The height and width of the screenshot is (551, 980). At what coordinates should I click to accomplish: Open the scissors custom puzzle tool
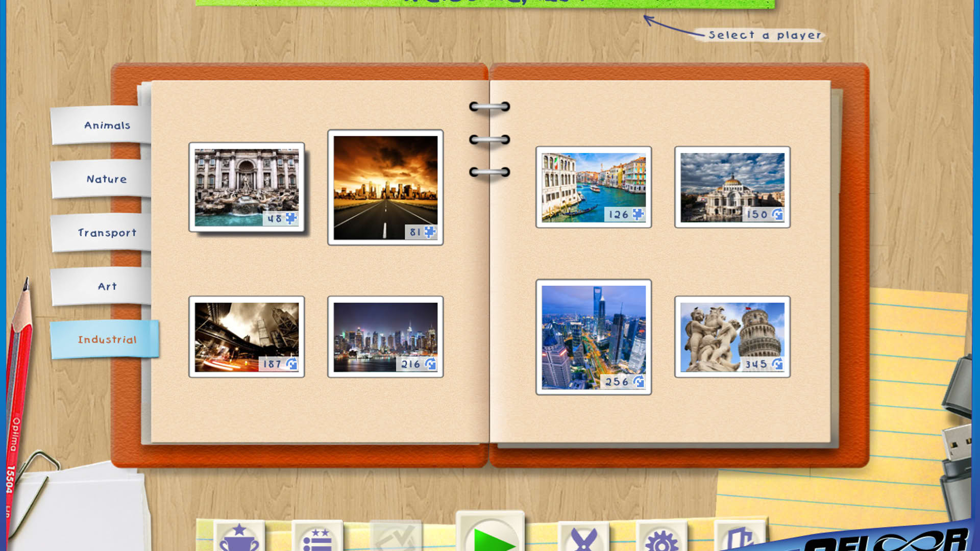click(x=583, y=537)
